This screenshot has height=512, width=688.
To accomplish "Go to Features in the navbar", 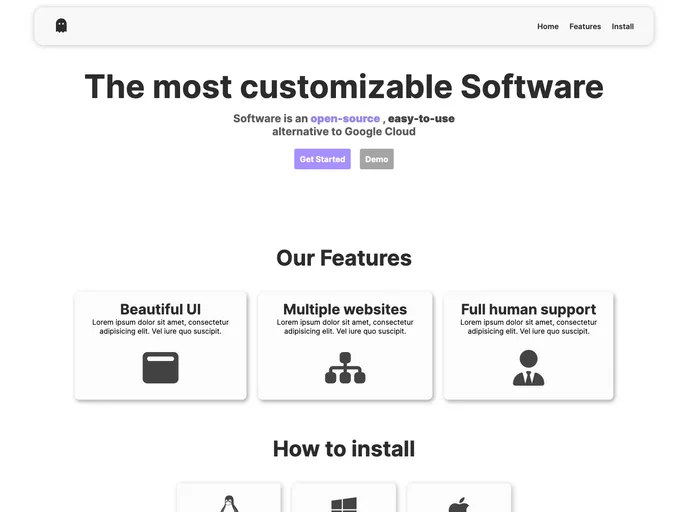I will pos(585,27).
